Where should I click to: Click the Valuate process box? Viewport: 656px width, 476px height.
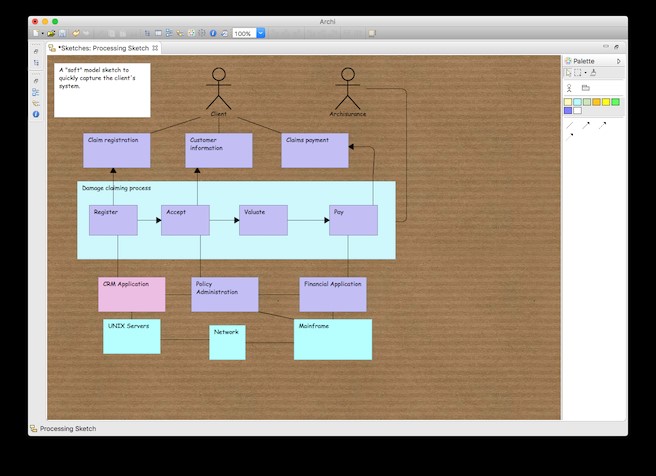coord(263,220)
